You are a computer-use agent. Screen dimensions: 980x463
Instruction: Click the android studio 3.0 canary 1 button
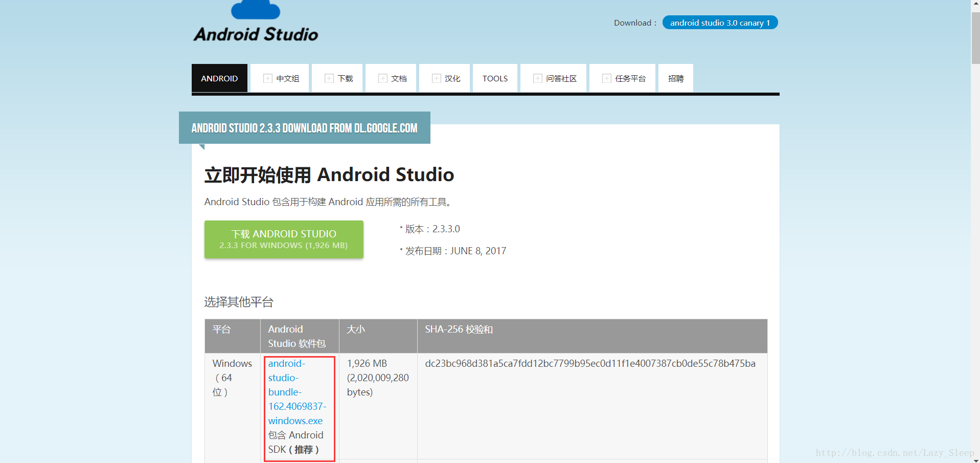[720, 23]
